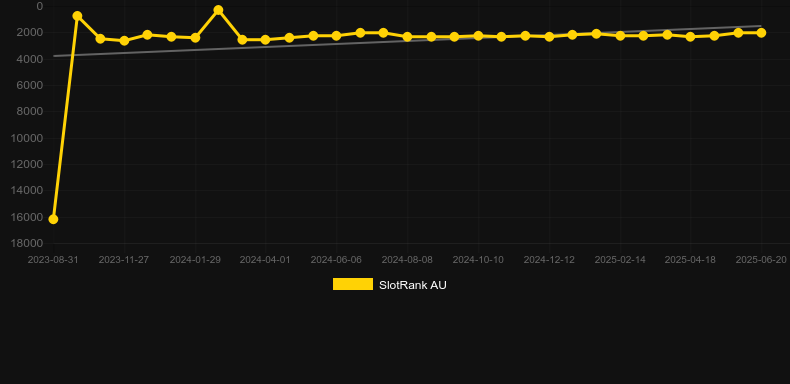Viewport: 790px width, 384px height.
Task: Click the data point above 2023-11-27
Action: pos(124,41)
